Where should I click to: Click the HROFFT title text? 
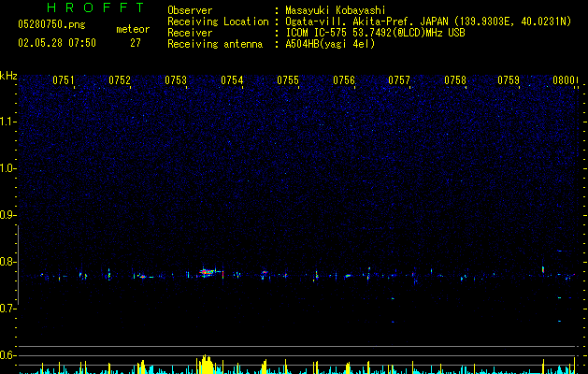(x=95, y=7)
